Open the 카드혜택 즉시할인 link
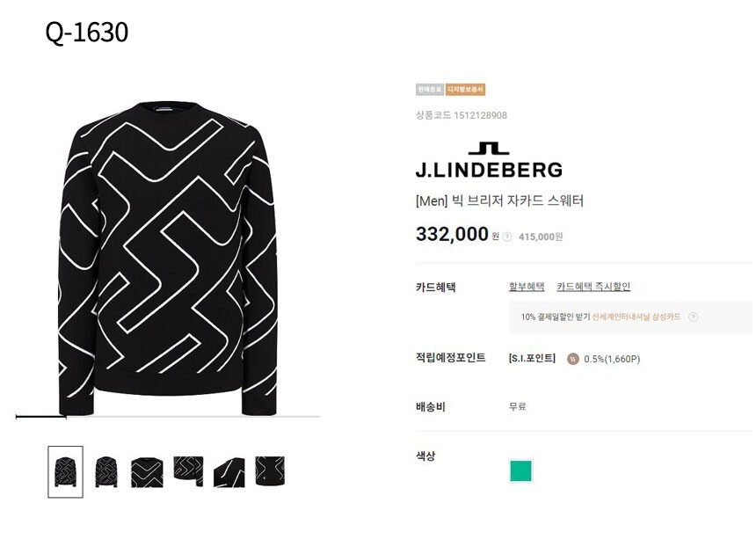This screenshot has height=554, width=756. coord(593,287)
